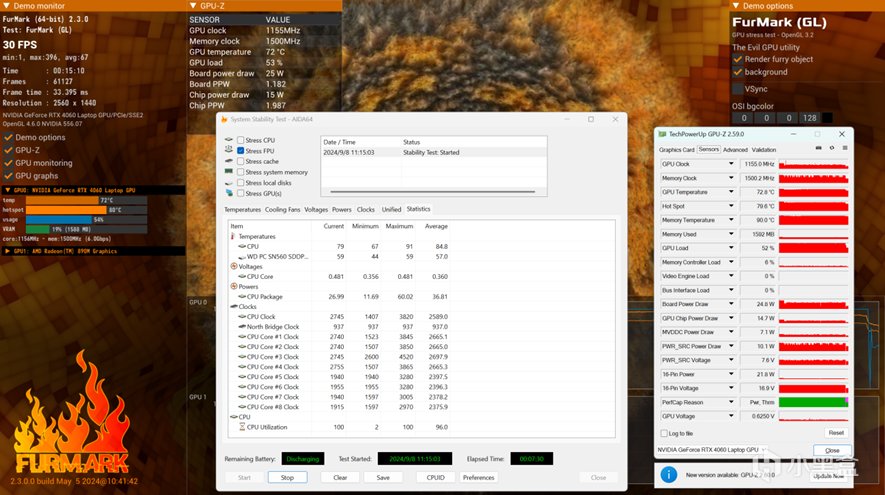Click the hourglass icon beside CPU Utilization
885x495 pixels.
242,427
